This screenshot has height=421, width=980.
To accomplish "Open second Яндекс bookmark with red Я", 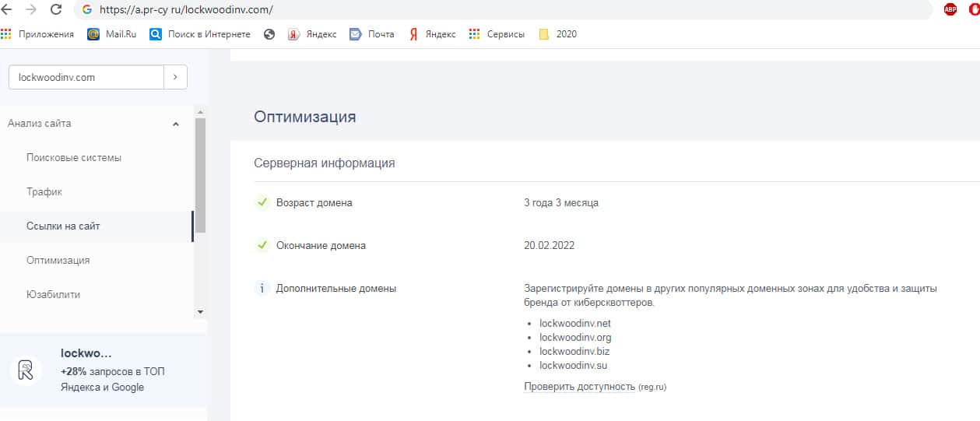I will pyautogui.click(x=432, y=34).
